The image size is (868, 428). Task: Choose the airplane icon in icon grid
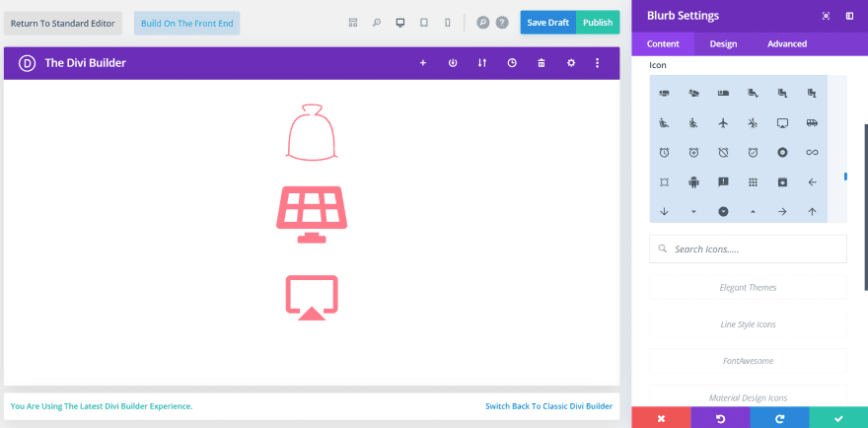[x=723, y=123]
